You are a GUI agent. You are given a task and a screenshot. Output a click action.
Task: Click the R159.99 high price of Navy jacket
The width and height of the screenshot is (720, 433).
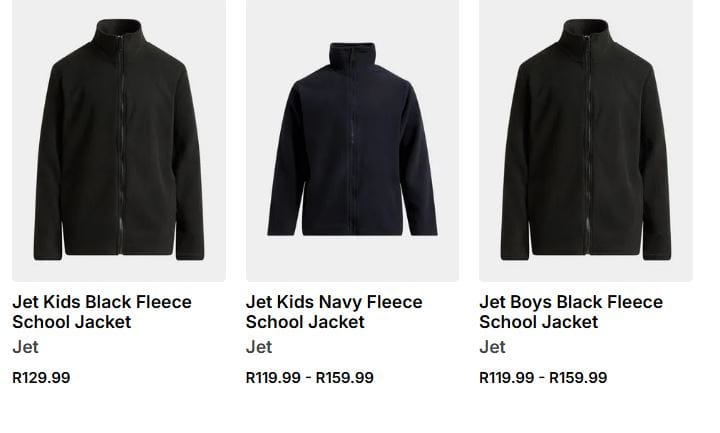[x=345, y=377]
